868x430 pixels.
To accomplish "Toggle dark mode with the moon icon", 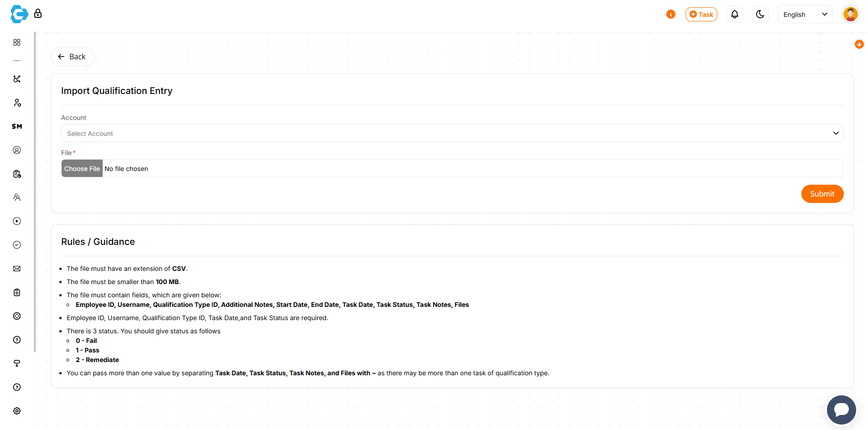I will (x=760, y=15).
